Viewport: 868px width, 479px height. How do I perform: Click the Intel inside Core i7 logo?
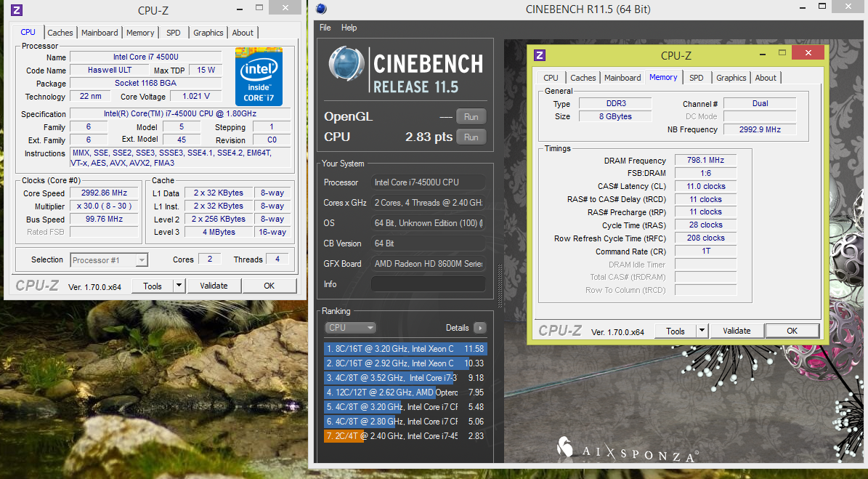tap(259, 76)
